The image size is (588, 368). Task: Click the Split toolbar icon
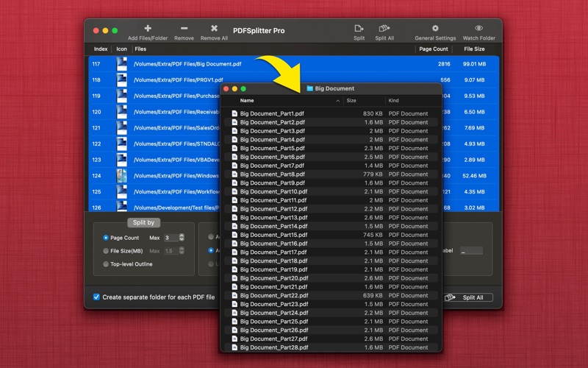pyautogui.click(x=359, y=28)
